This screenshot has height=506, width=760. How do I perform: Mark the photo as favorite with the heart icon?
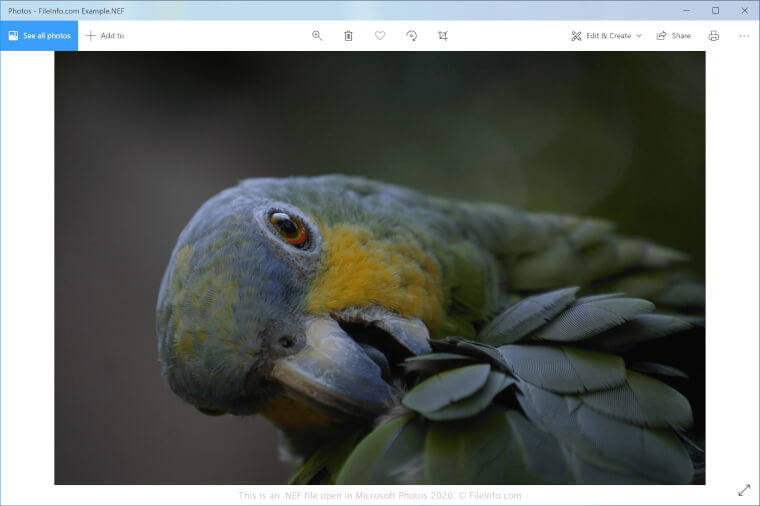pyautogui.click(x=380, y=35)
